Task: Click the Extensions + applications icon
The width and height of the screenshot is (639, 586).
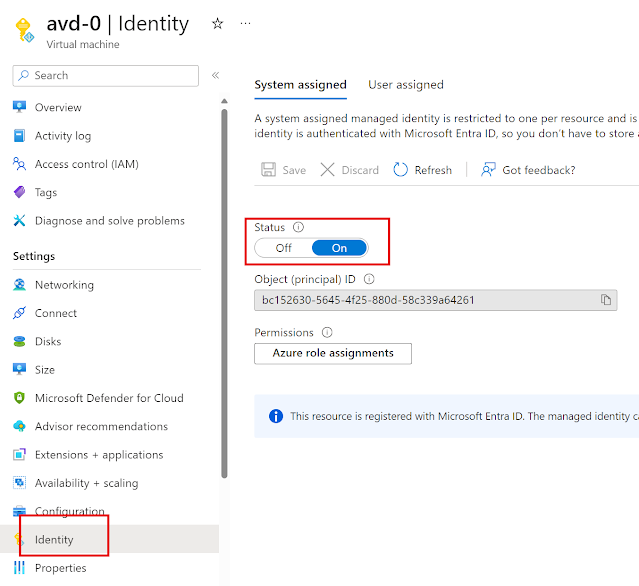Action: tap(19, 454)
